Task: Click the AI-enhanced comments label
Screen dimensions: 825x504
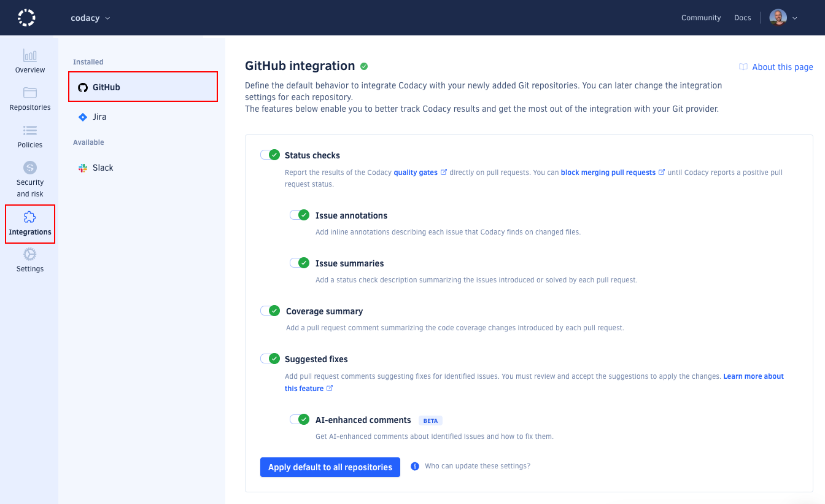Action: point(363,420)
